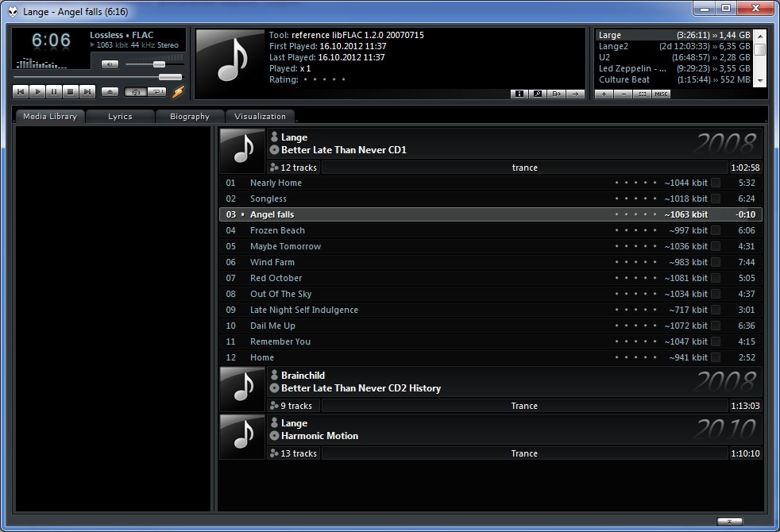Screen dimensions: 780x532
Task: Click the orange lightning bolt icon
Action: click(x=178, y=91)
